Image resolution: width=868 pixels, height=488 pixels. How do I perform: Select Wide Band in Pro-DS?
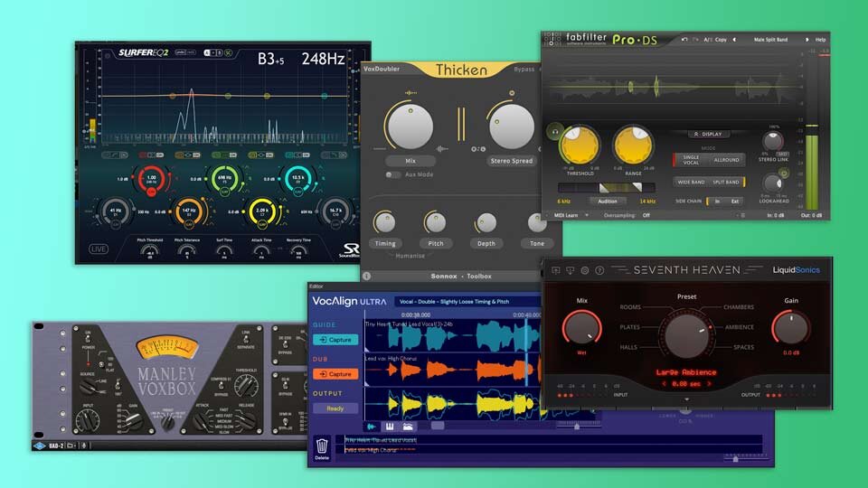click(691, 182)
